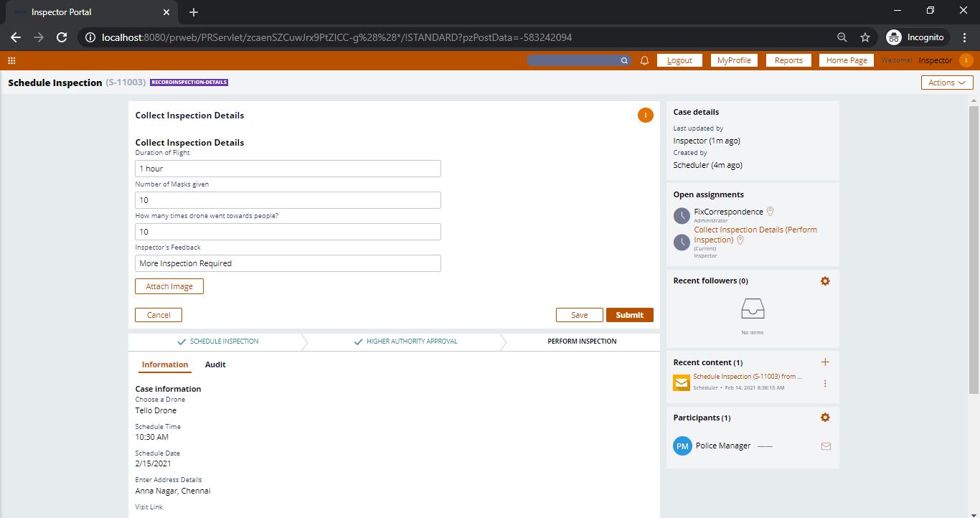Click the Higher Authority Approval stage
This screenshot has width=980, height=518.
[x=405, y=342]
